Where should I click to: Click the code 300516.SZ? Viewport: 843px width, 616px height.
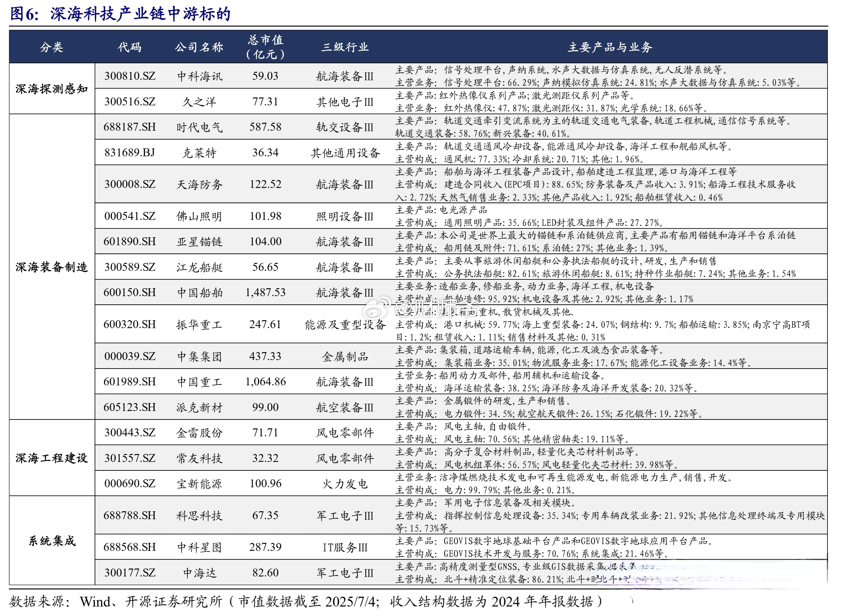[130, 102]
